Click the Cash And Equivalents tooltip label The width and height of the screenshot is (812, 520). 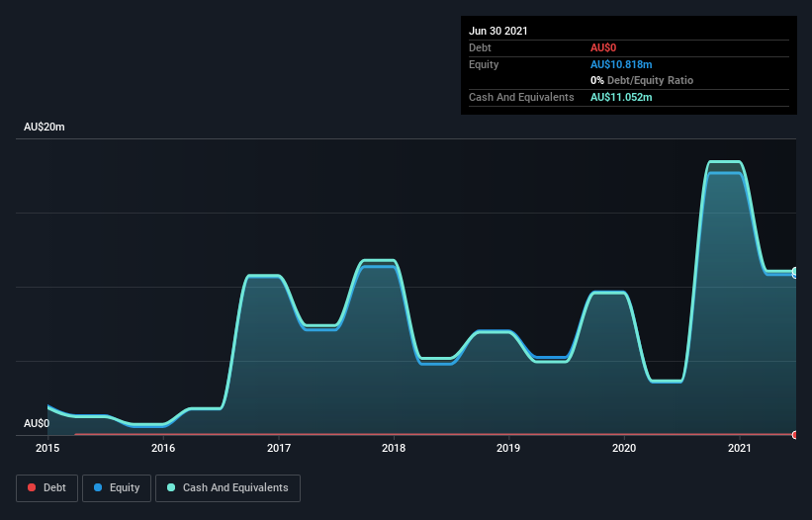pos(521,97)
